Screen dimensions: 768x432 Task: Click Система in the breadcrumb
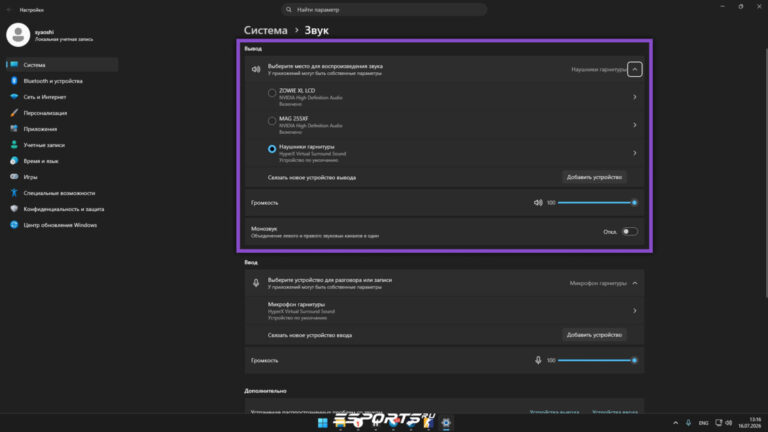pos(265,30)
